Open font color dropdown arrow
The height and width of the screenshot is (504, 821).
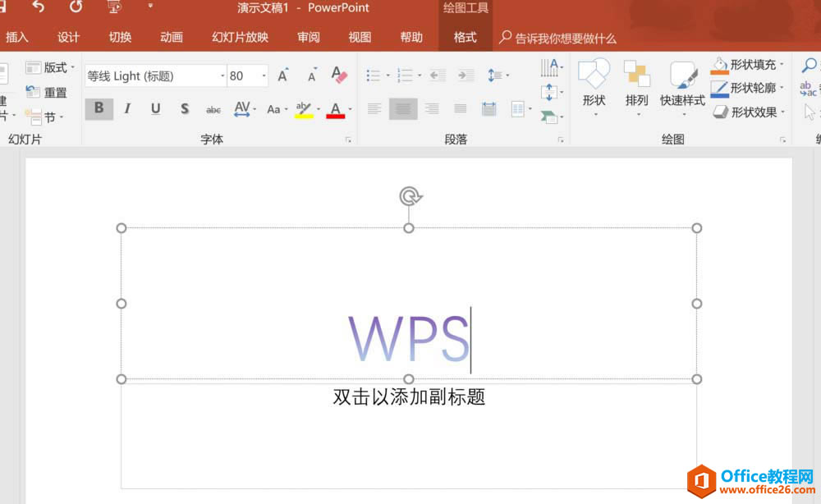click(350, 109)
